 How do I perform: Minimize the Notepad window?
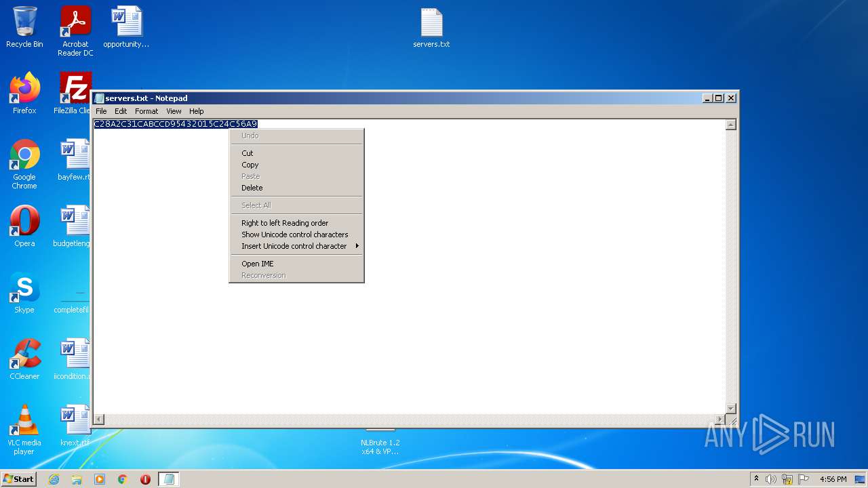pyautogui.click(x=707, y=98)
